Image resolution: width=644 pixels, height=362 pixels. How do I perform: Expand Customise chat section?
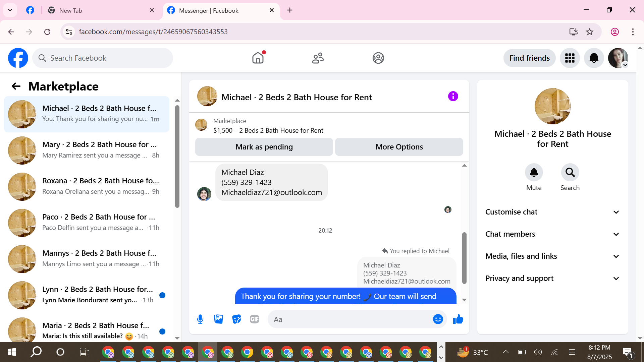tap(552, 212)
